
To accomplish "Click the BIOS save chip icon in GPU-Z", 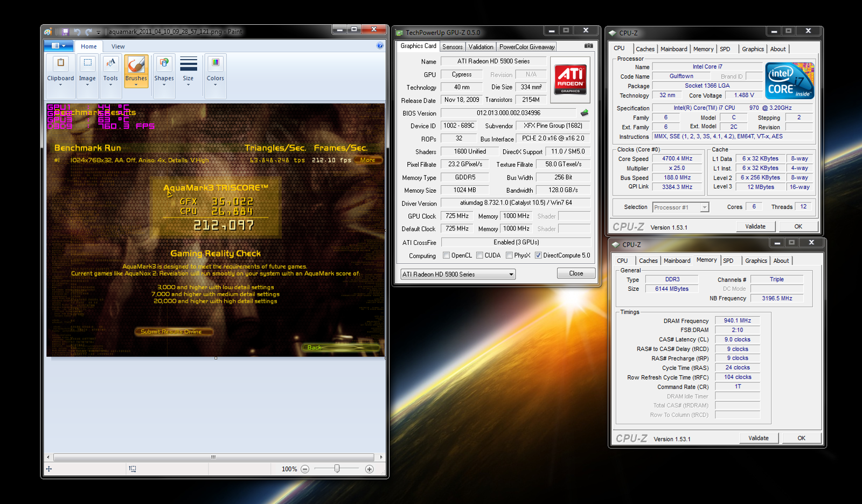I will pyautogui.click(x=585, y=113).
